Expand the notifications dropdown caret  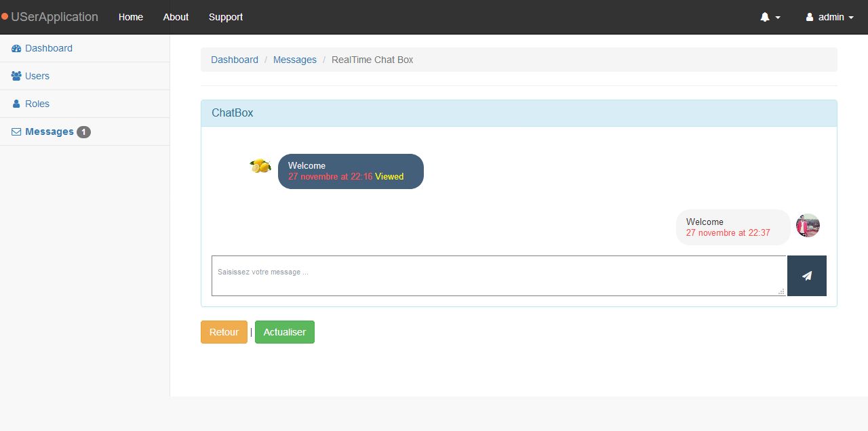[x=778, y=18]
